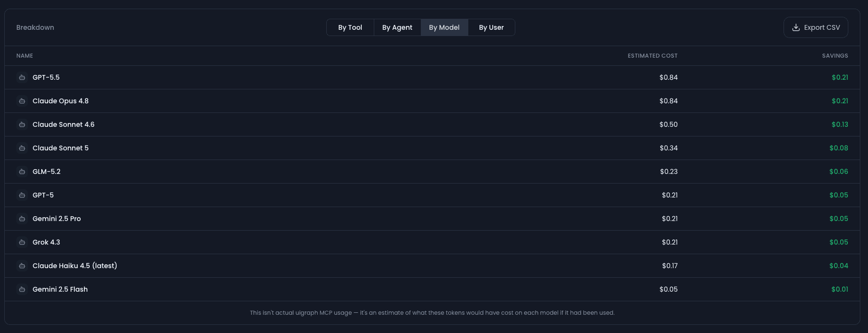
Task: Select the Gemini 2.5 Pro model name
Action: [57, 219]
